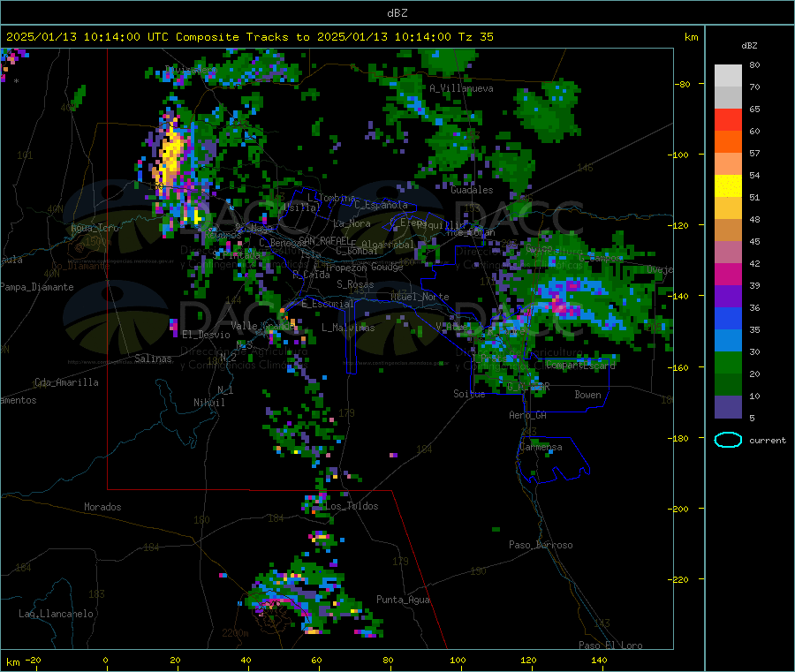The height and width of the screenshot is (672, 795).
Task: Click the Paso_El_Loro map label
Action: [611, 646]
